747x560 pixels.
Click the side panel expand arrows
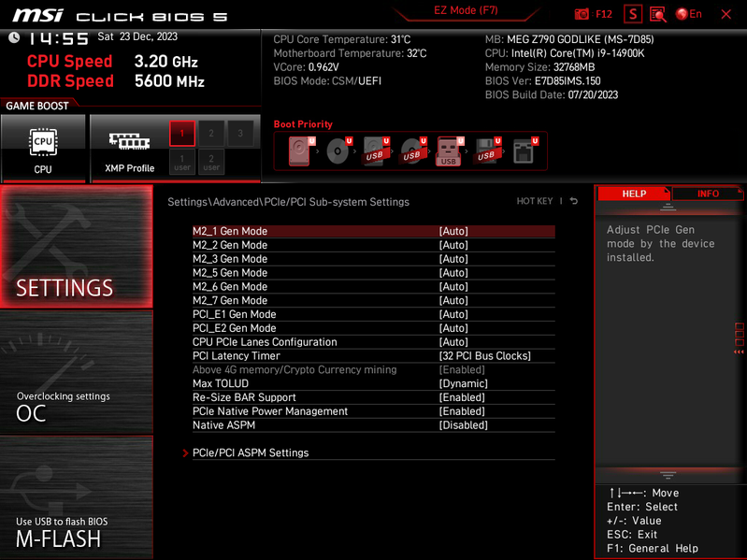739,352
